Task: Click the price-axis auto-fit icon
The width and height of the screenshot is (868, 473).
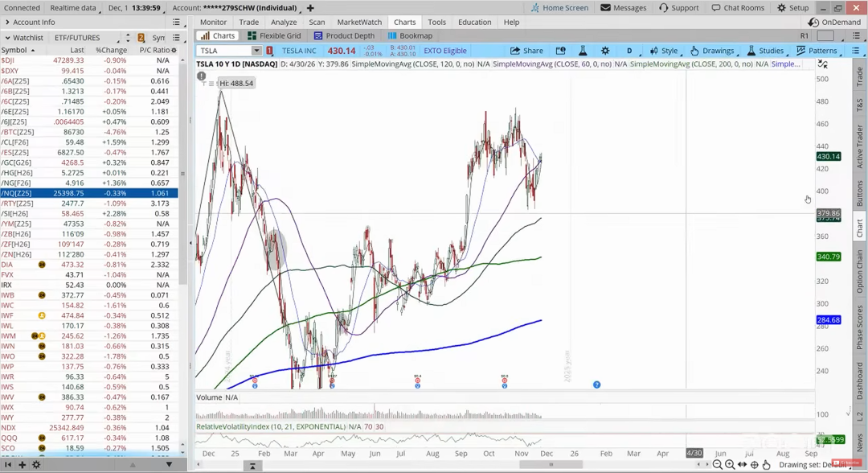Action: pos(823,64)
